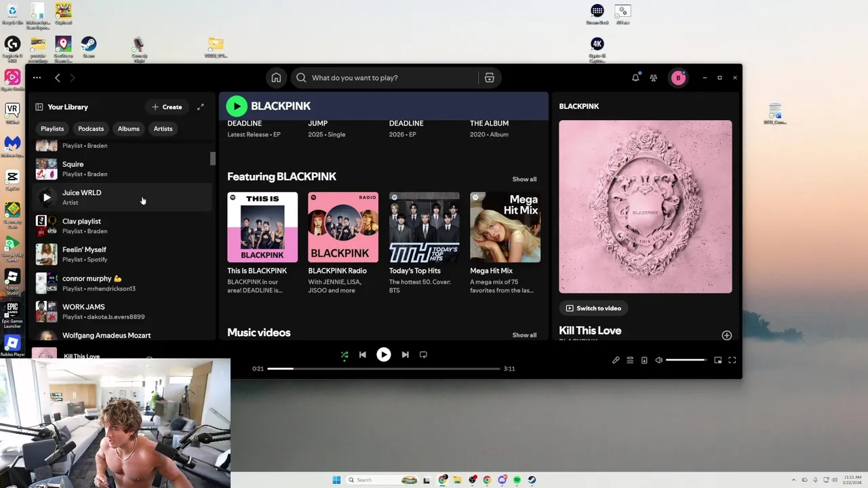Open BLACKPINK Radio card
Image resolution: width=868 pixels, height=488 pixels.
tap(343, 243)
